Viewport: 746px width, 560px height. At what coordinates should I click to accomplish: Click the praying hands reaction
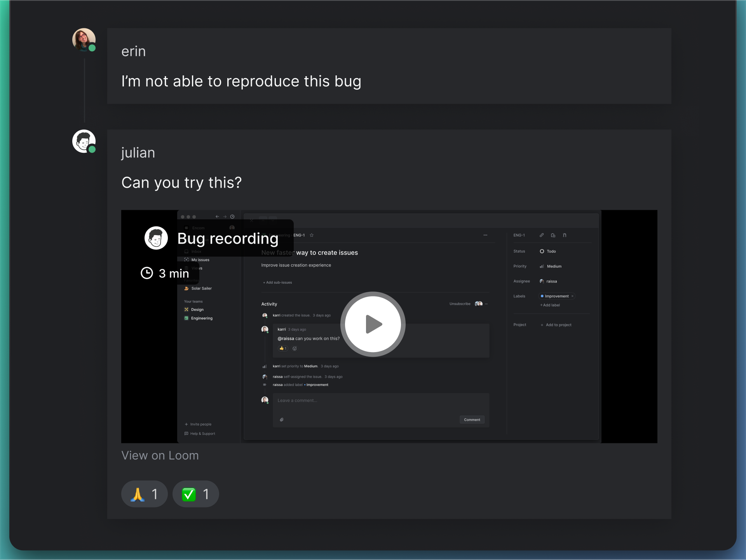(144, 494)
